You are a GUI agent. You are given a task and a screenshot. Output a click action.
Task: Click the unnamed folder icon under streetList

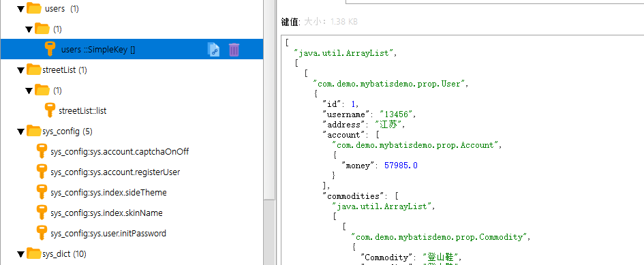[42, 90]
